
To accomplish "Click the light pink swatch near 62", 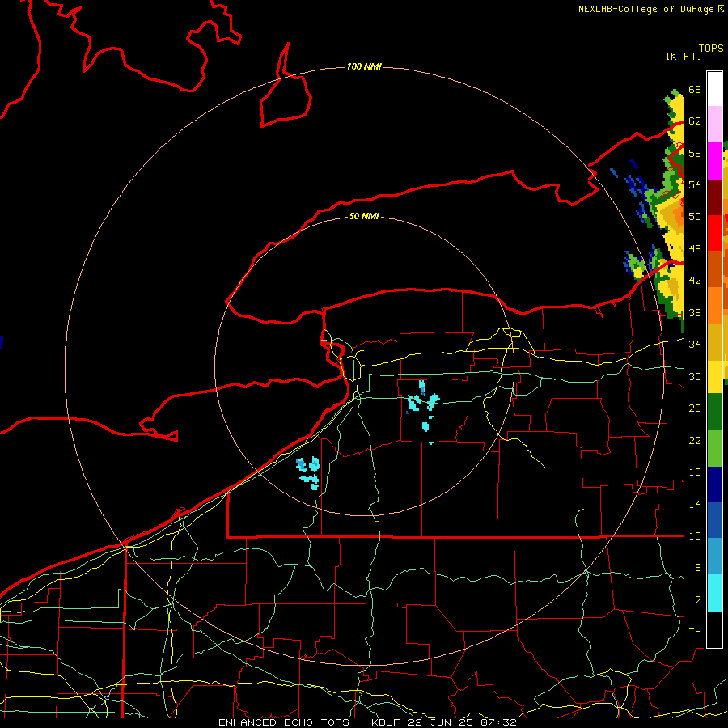I will click(714, 125).
